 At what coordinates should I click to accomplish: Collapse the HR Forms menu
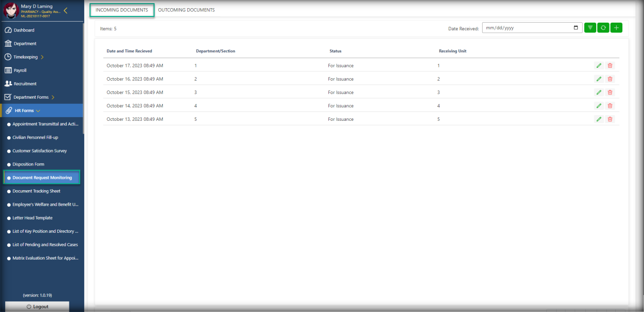(38, 111)
